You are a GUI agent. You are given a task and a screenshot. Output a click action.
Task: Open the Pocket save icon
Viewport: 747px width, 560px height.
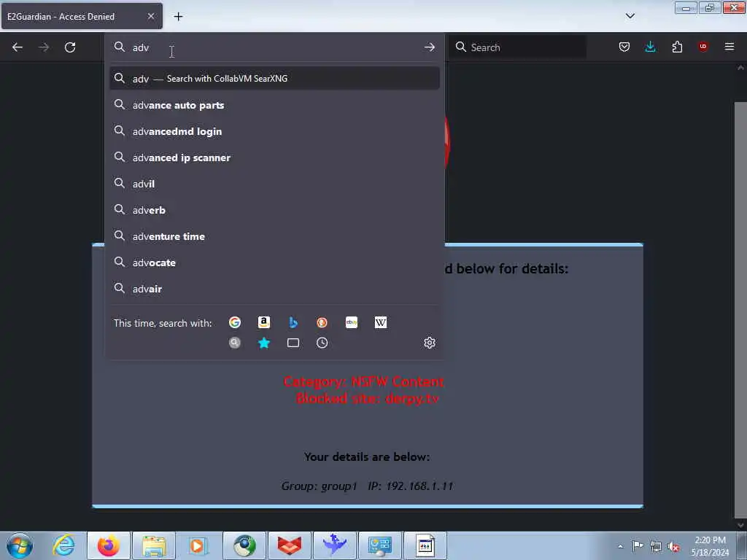point(624,47)
